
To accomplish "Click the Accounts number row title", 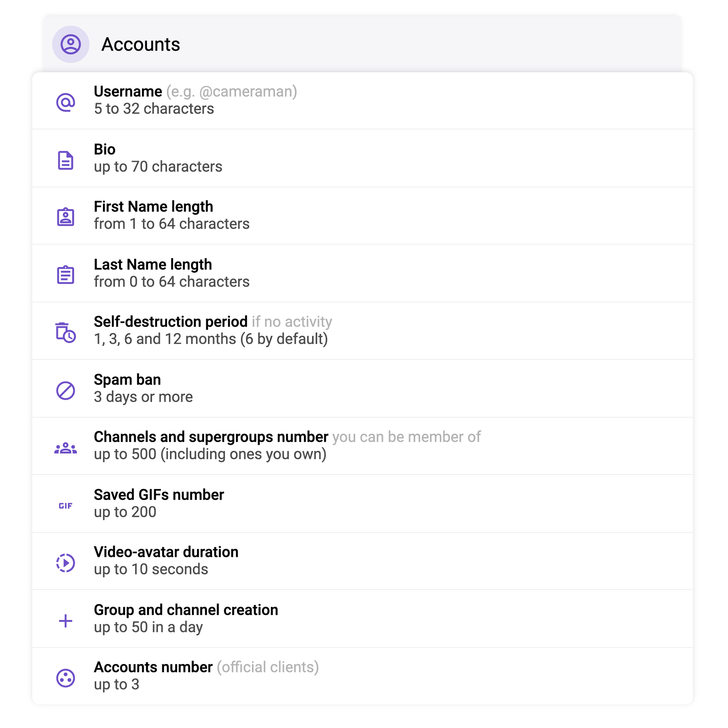I will click(x=153, y=667).
